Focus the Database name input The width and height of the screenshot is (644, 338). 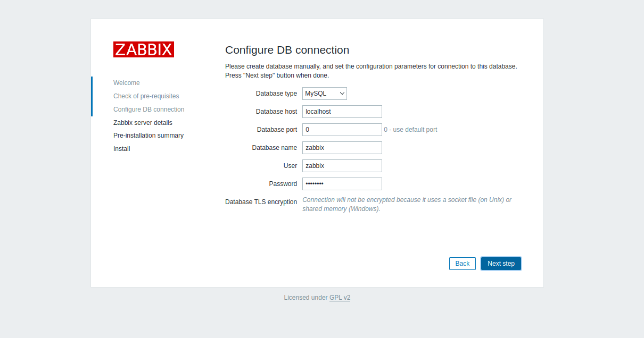342,148
